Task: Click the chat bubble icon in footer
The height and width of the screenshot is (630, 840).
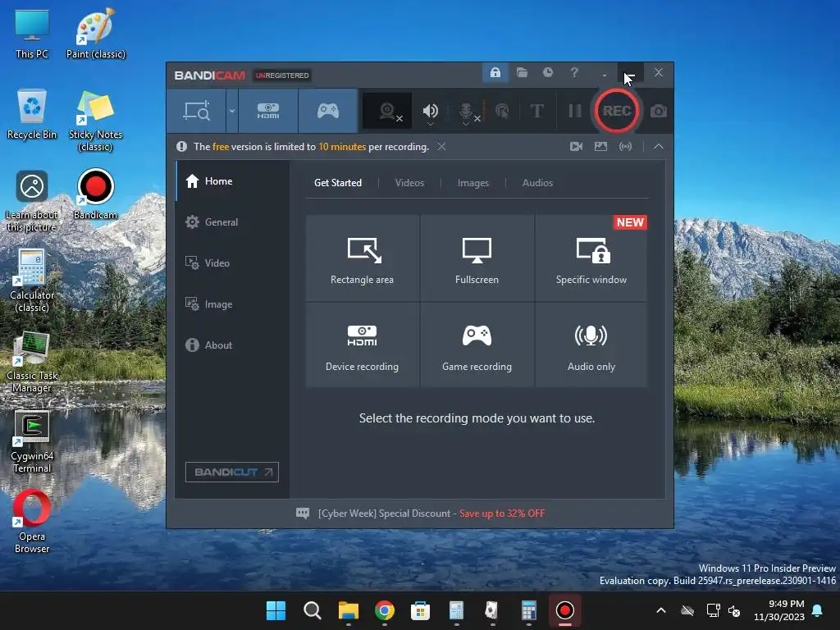Action: (303, 514)
